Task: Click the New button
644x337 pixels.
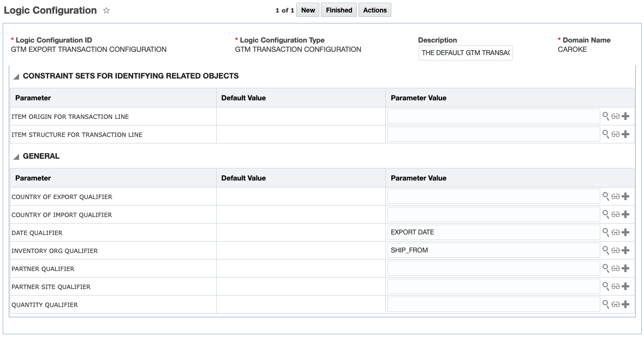Action: pyautogui.click(x=308, y=10)
